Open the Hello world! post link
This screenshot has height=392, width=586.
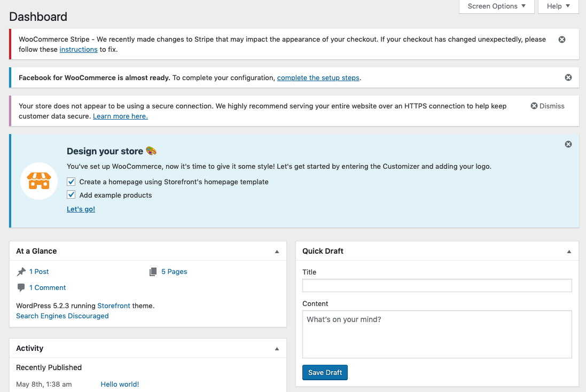[x=120, y=384]
